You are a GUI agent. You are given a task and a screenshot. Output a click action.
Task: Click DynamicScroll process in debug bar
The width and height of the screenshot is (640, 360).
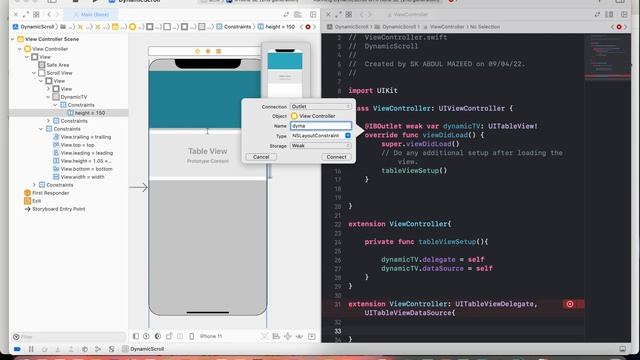[143, 349]
